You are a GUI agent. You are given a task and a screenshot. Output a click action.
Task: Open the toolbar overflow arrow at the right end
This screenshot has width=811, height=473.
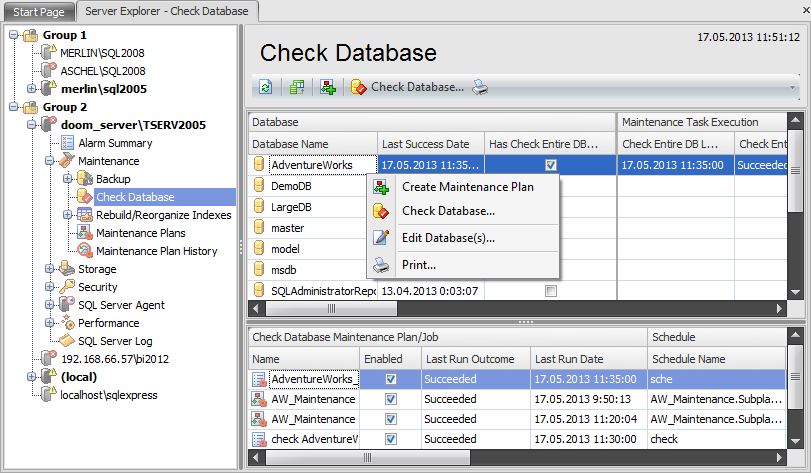tap(793, 88)
